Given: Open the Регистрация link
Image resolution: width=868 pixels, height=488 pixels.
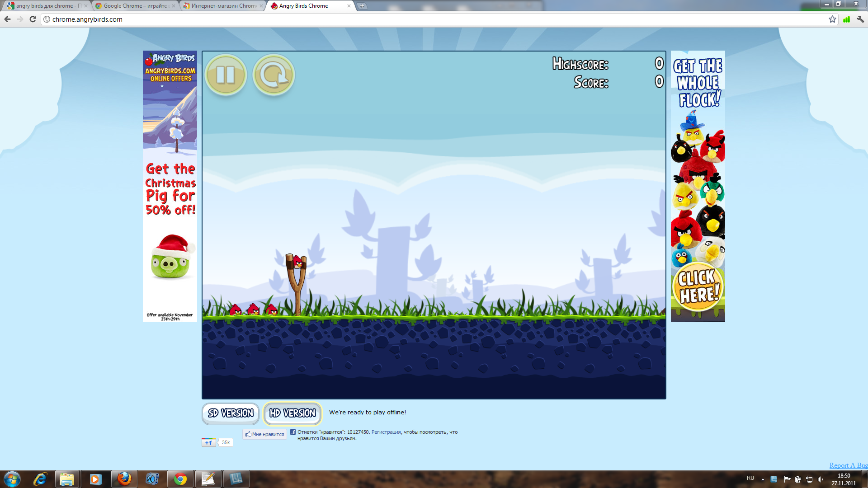Looking at the screenshot, I should pos(386,432).
